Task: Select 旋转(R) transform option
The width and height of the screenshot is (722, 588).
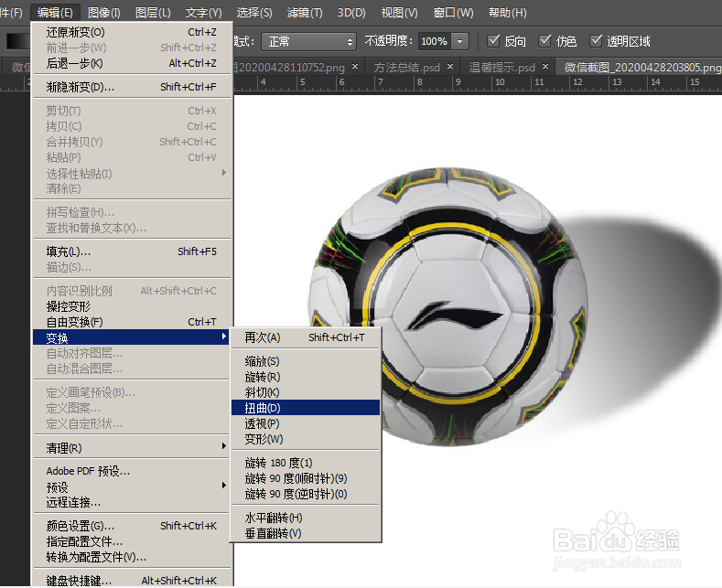Action: tap(306, 377)
